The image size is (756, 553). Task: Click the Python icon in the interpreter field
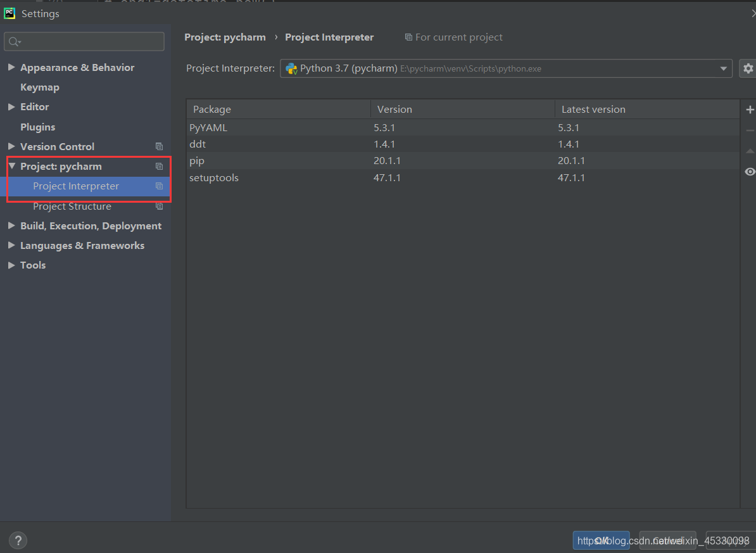click(x=291, y=68)
